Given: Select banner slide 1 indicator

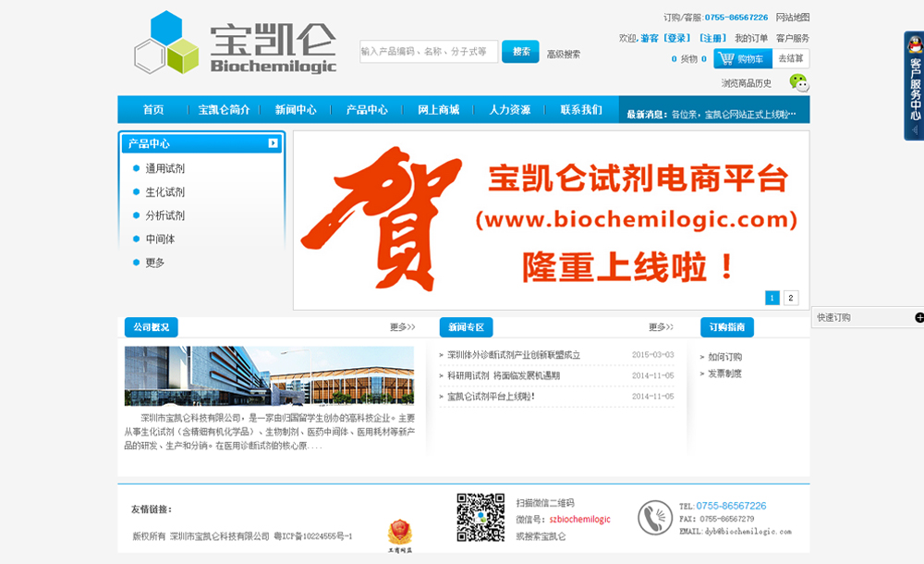Looking at the screenshot, I should 772,298.
